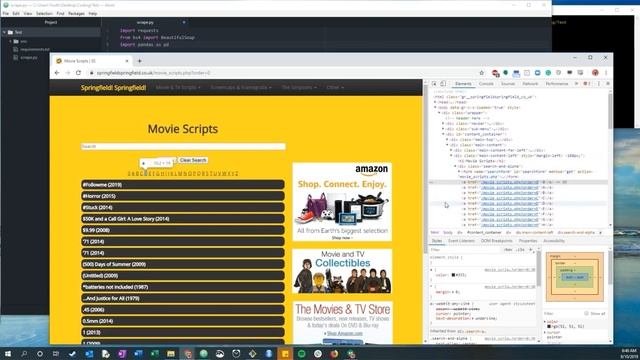Viewport: 640px width, 360px height.
Task: Click the Springfield! Springfield! site logo
Action: click(113, 87)
